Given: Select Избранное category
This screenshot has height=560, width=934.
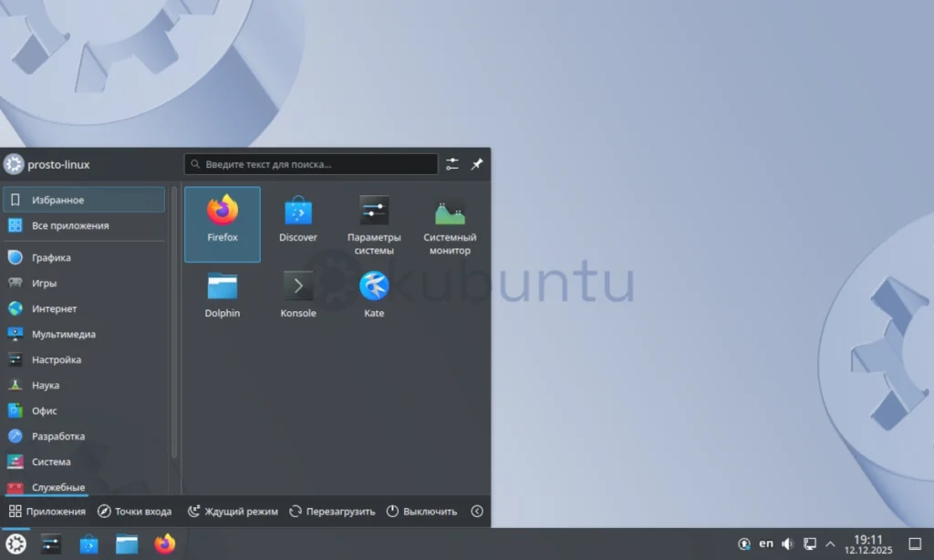Looking at the screenshot, I should [x=84, y=200].
